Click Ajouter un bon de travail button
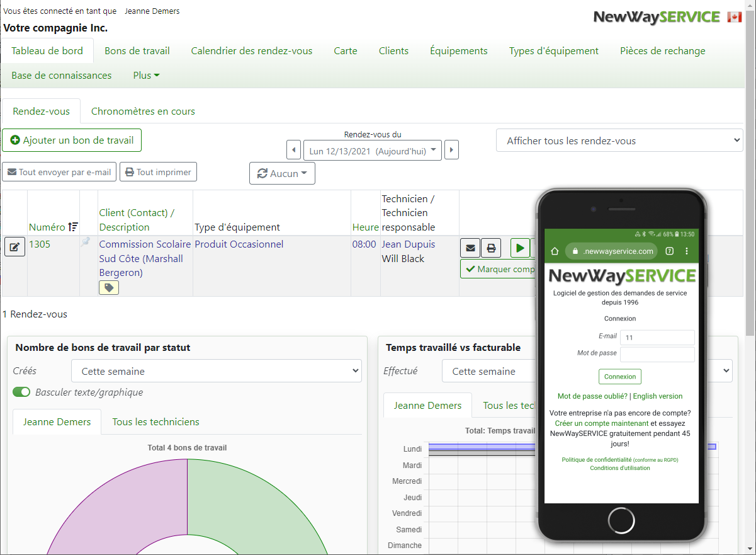 coord(72,140)
